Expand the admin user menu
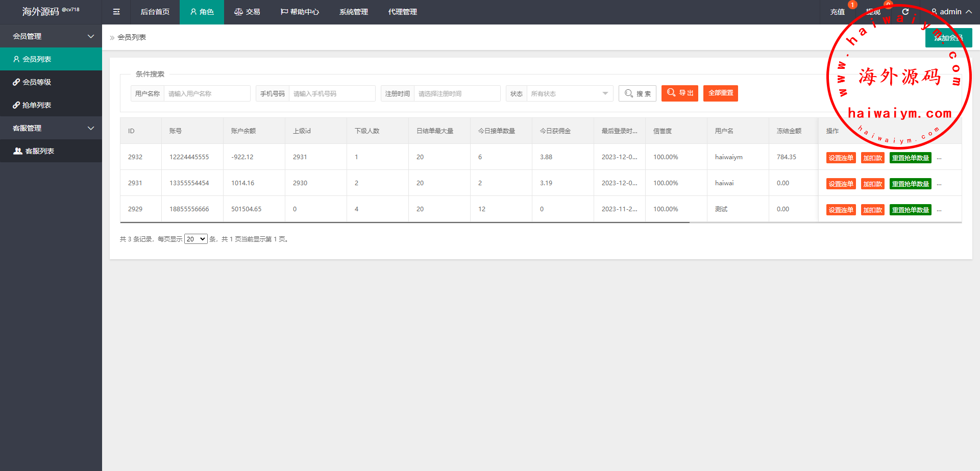The height and width of the screenshot is (471, 980). pos(950,12)
